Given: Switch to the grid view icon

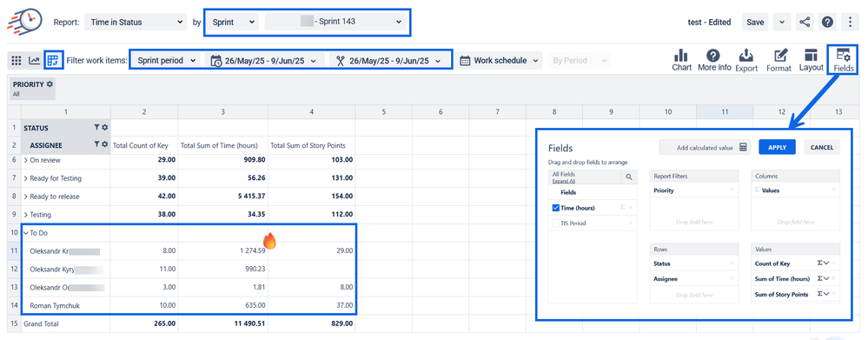Looking at the screenshot, I should click(x=16, y=60).
